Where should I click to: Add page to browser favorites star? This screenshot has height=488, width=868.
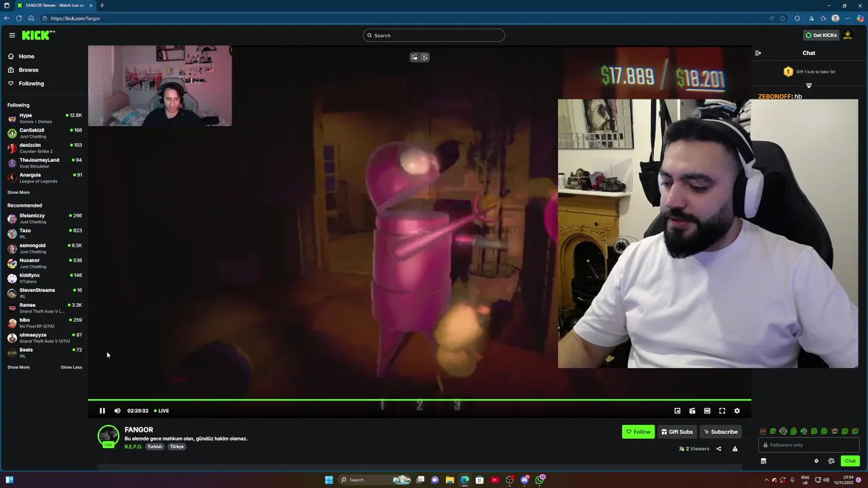tap(783, 18)
